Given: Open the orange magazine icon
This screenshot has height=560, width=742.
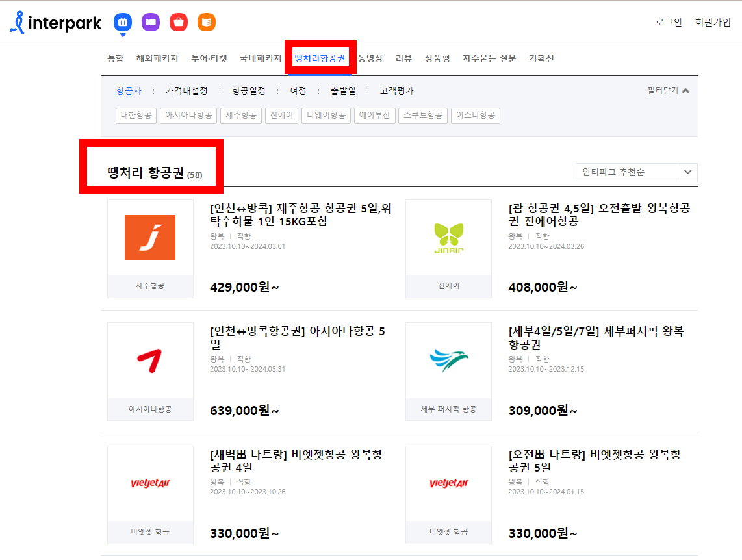Looking at the screenshot, I should click(x=208, y=21).
